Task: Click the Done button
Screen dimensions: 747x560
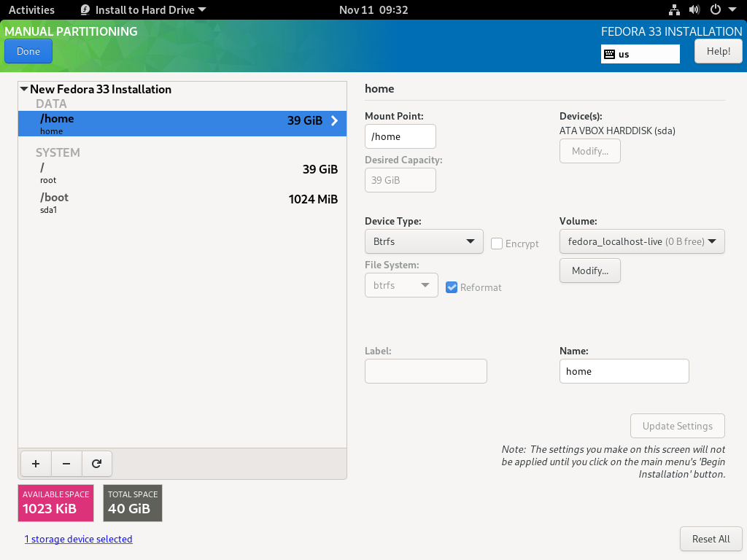Action: pyautogui.click(x=28, y=52)
